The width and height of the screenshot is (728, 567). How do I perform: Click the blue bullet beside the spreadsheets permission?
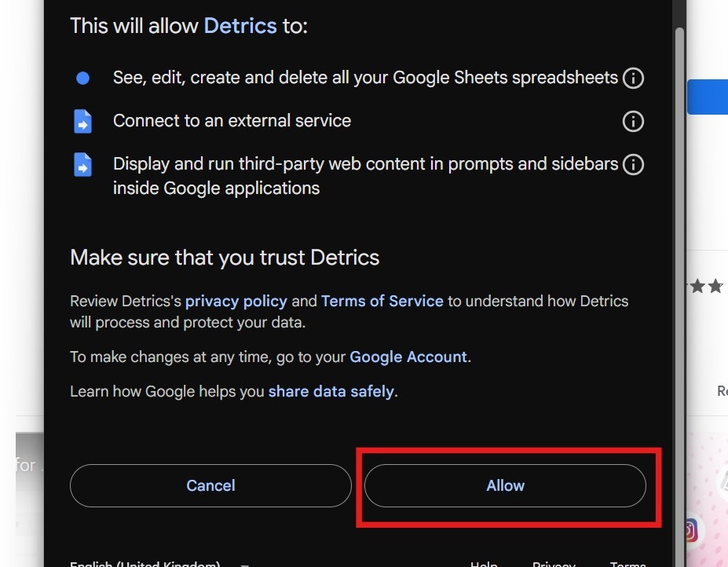(x=82, y=78)
